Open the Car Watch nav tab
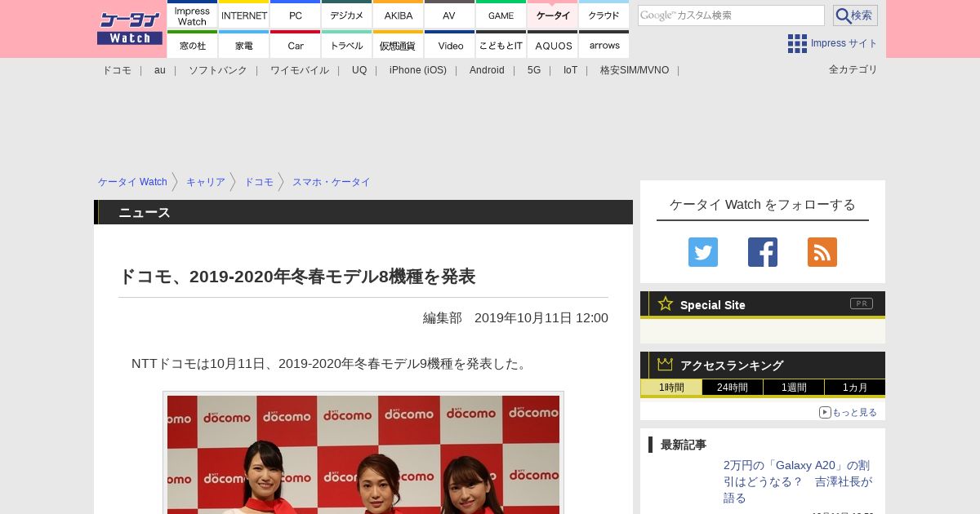The image size is (980, 514). click(296, 45)
